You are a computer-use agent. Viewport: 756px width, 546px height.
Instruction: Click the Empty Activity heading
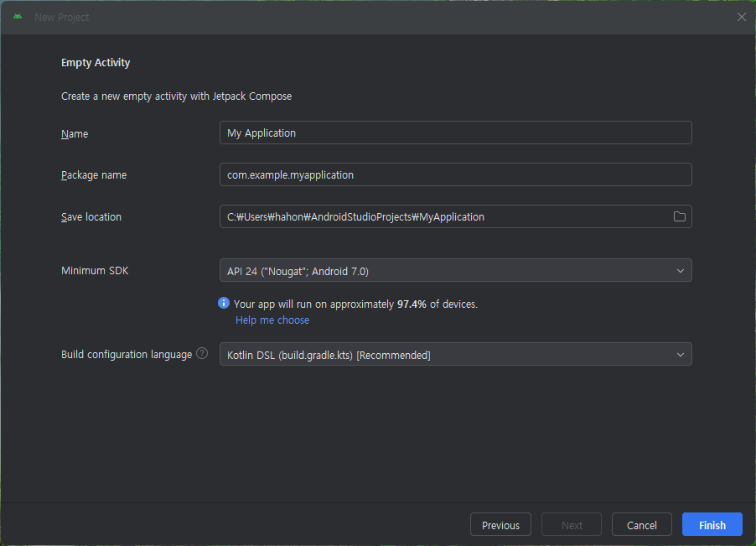click(x=96, y=63)
